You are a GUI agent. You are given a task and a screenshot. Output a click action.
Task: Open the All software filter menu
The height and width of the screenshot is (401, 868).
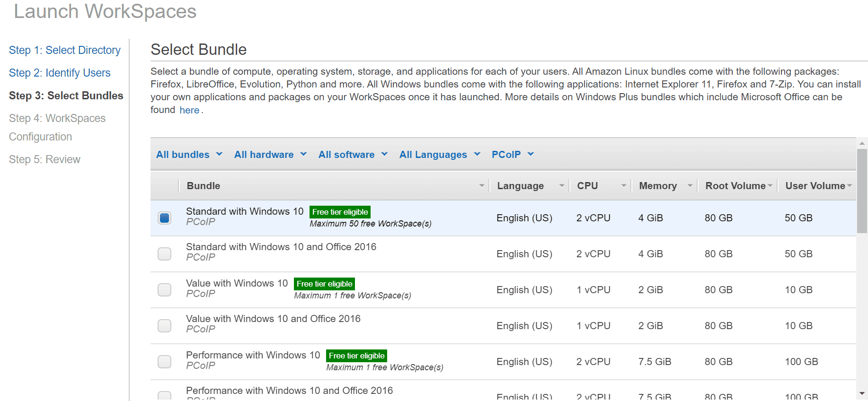coord(353,155)
